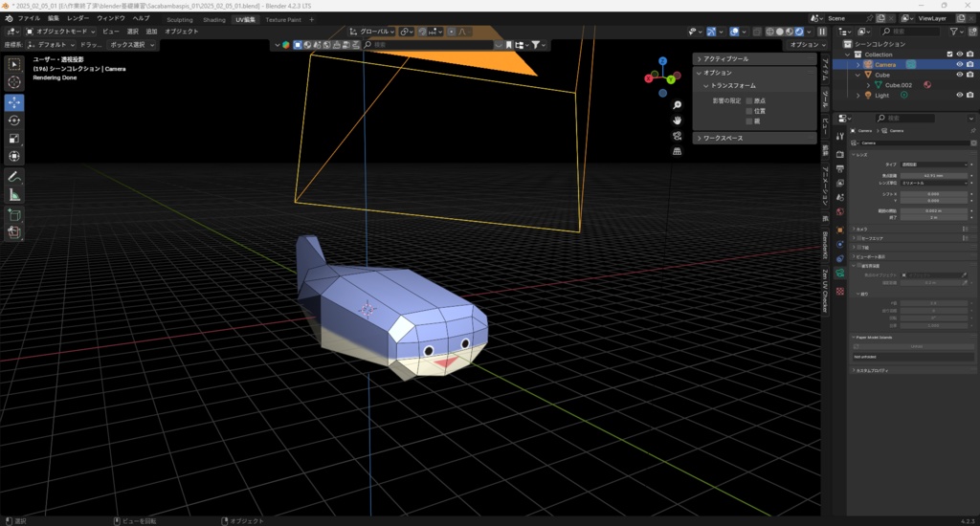Toggle camera view with the viewport camera icon

(x=677, y=136)
